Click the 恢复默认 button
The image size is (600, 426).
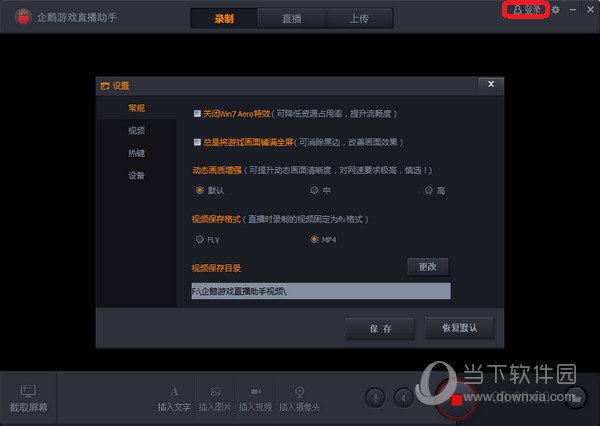pyautogui.click(x=460, y=328)
